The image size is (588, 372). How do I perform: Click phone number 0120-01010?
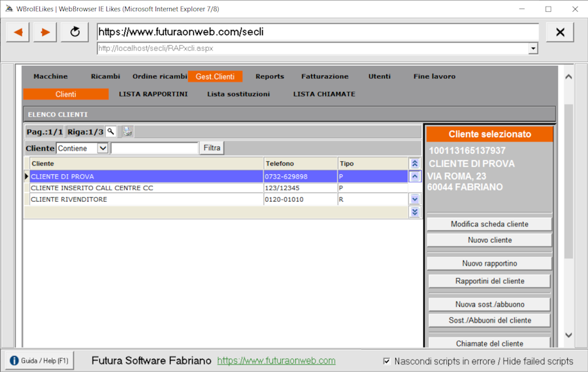click(x=284, y=199)
